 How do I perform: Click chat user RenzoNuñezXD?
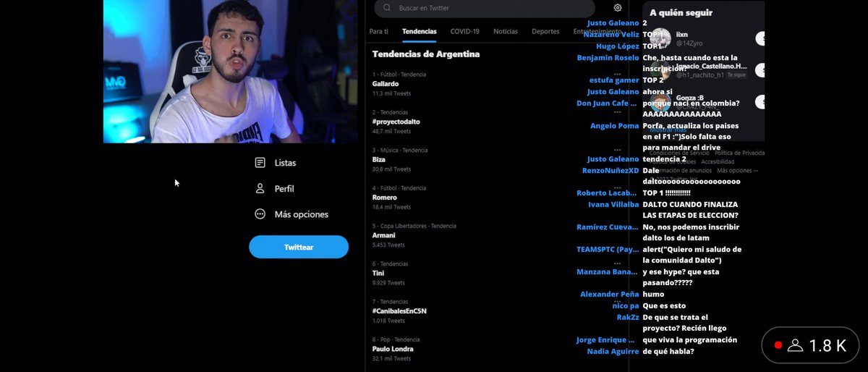tap(610, 171)
